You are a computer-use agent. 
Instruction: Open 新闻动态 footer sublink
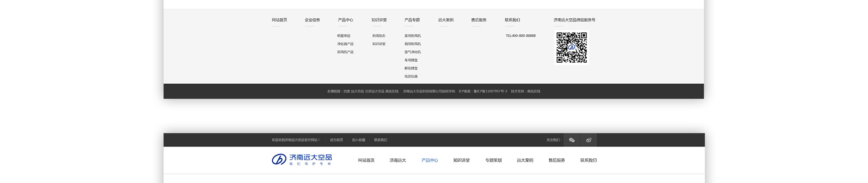[379, 36]
